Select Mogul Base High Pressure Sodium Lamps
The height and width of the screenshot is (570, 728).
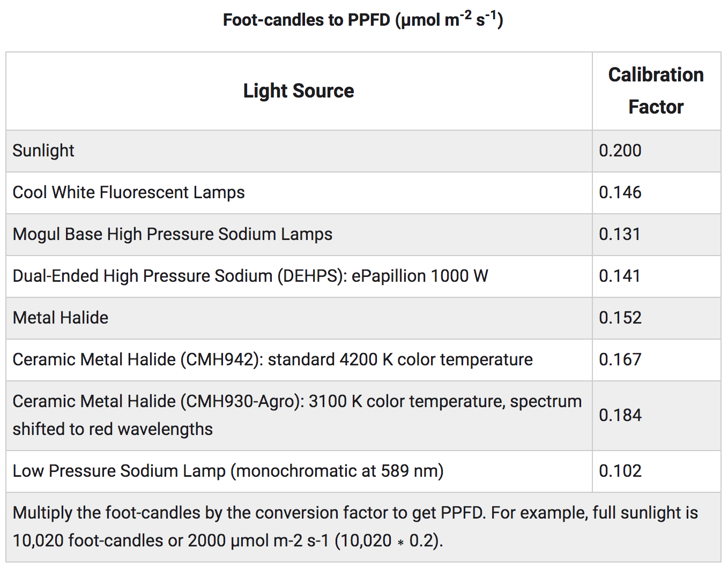(173, 234)
